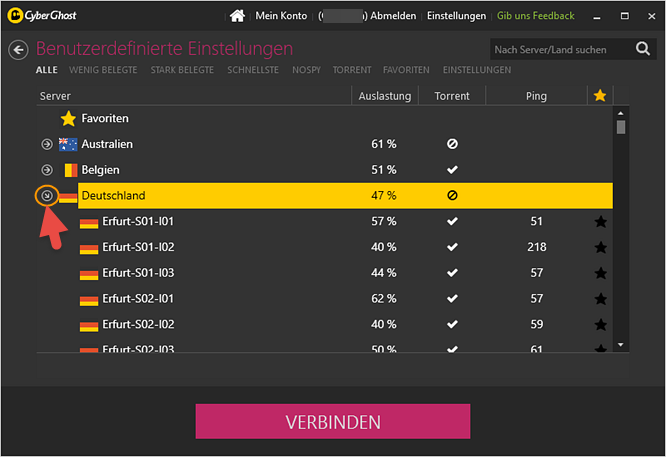Click torrent checkmark for Erfurt-S02-I01

452,299
